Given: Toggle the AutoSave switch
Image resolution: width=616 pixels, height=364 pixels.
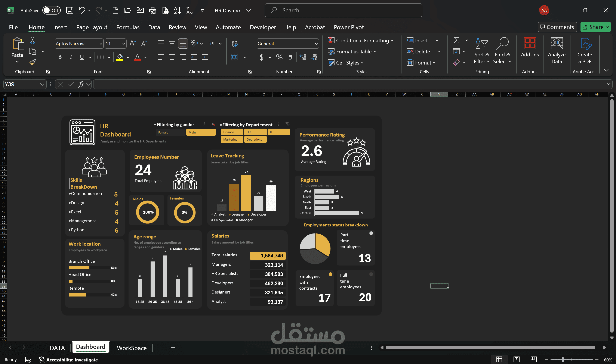Looking at the screenshot, I should click(x=51, y=10).
